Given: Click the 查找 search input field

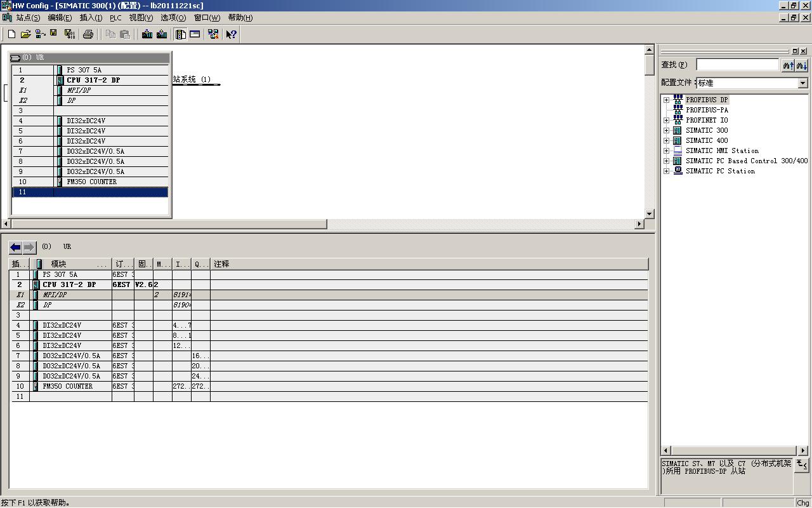Looking at the screenshot, I should pos(738,65).
